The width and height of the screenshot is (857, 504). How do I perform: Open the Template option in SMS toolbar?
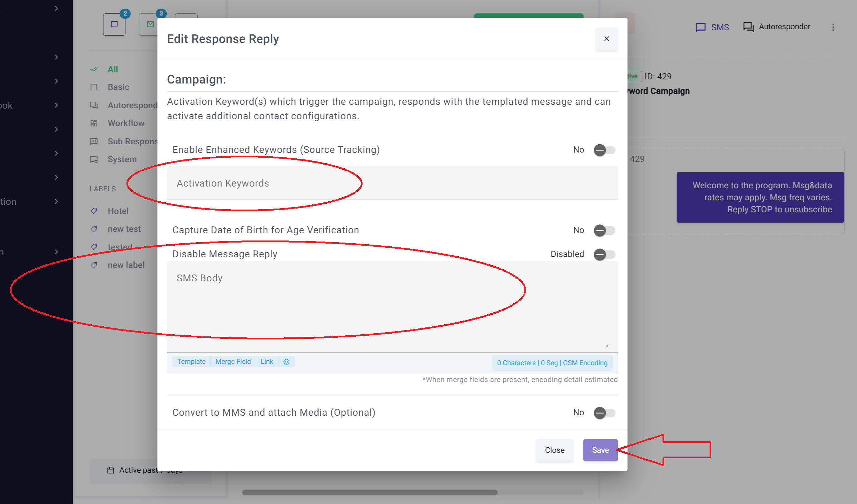(191, 361)
